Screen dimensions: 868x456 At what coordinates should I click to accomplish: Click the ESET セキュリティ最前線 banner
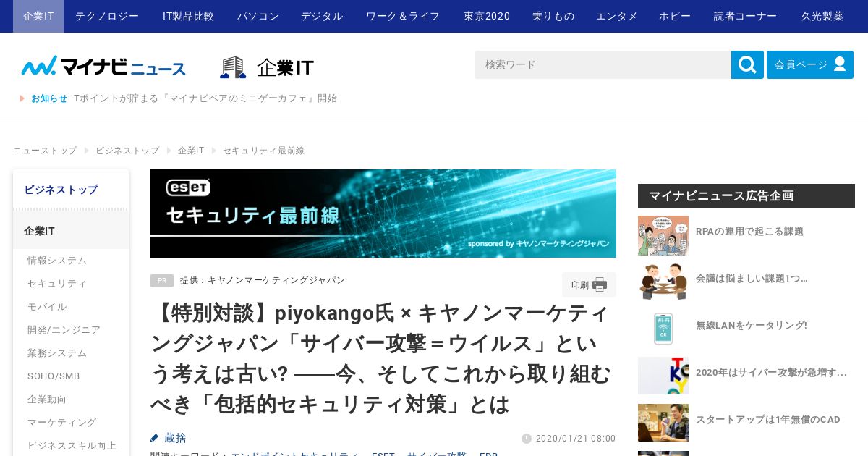(383, 214)
